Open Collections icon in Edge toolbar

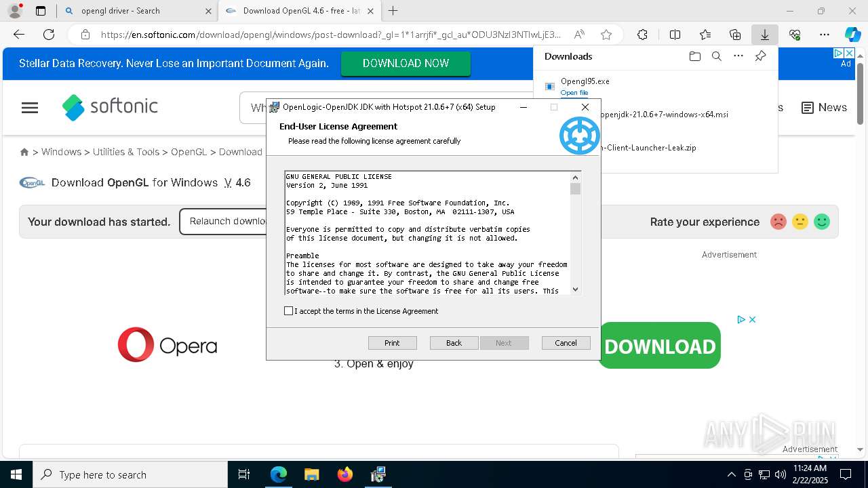pos(735,35)
